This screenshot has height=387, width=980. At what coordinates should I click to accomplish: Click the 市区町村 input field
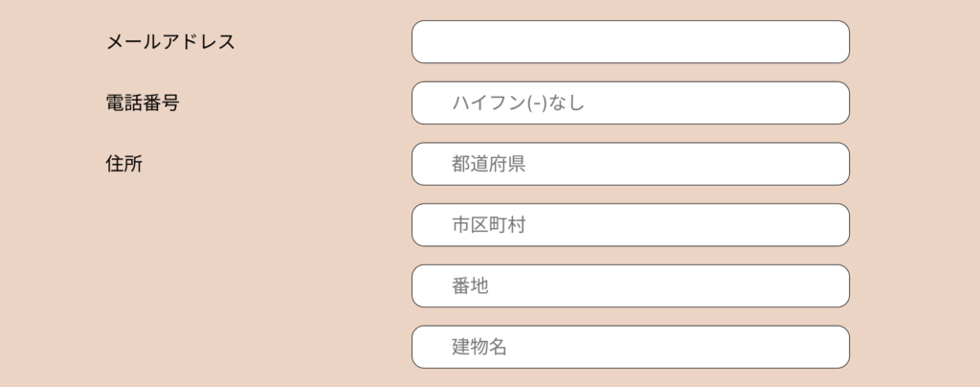coord(630,225)
